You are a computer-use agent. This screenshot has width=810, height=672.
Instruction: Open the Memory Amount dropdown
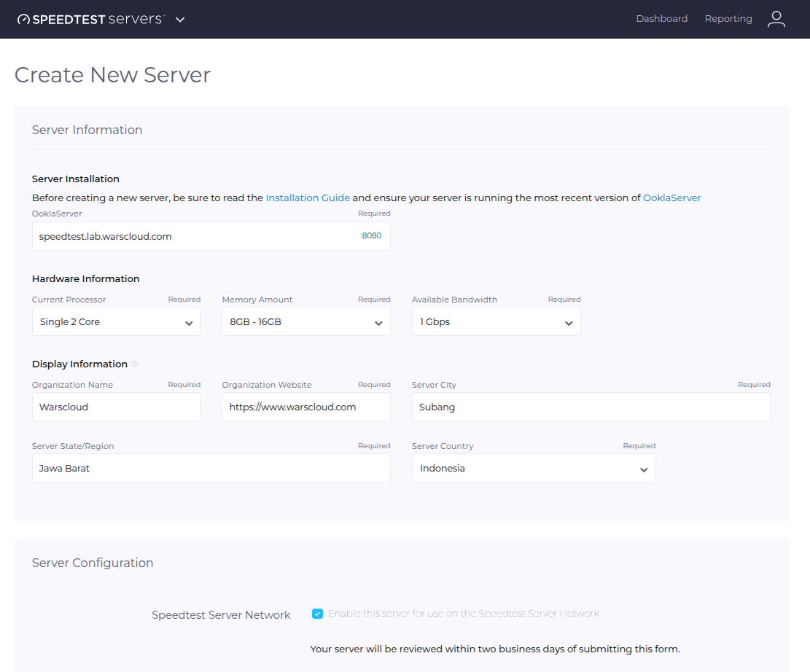coord(305,321)
